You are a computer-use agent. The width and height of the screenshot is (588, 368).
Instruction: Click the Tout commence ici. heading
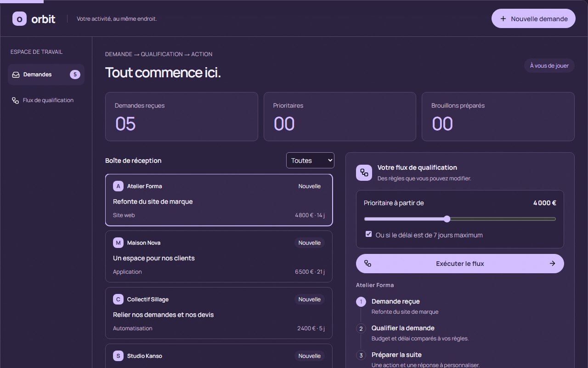point(163,72)
